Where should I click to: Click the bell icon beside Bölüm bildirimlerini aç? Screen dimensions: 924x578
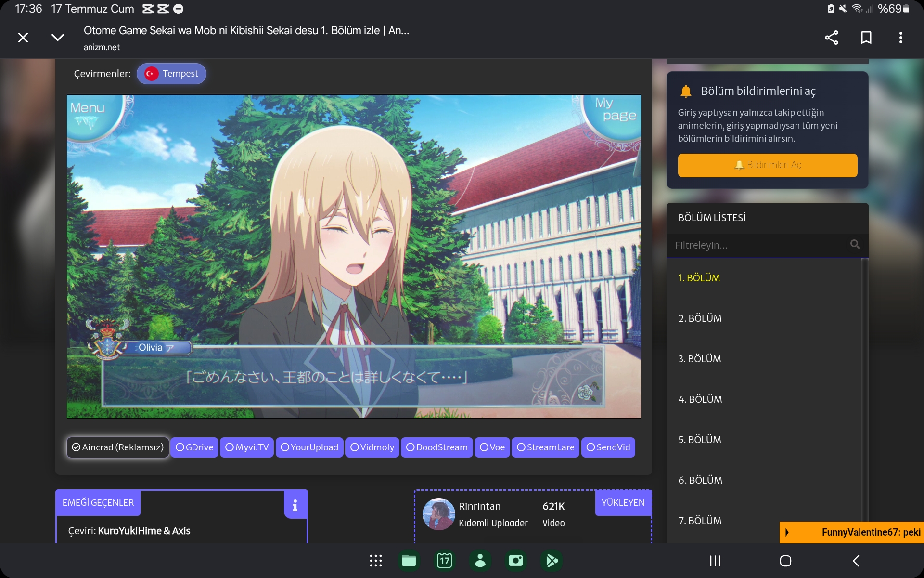click(x=686, y=91)
